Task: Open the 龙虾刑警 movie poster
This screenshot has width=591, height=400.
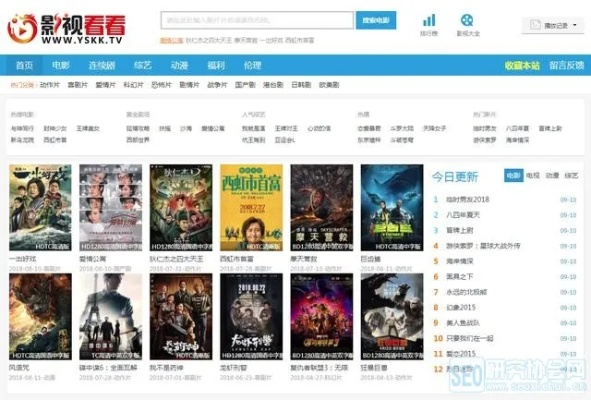Action: [251, 317]
